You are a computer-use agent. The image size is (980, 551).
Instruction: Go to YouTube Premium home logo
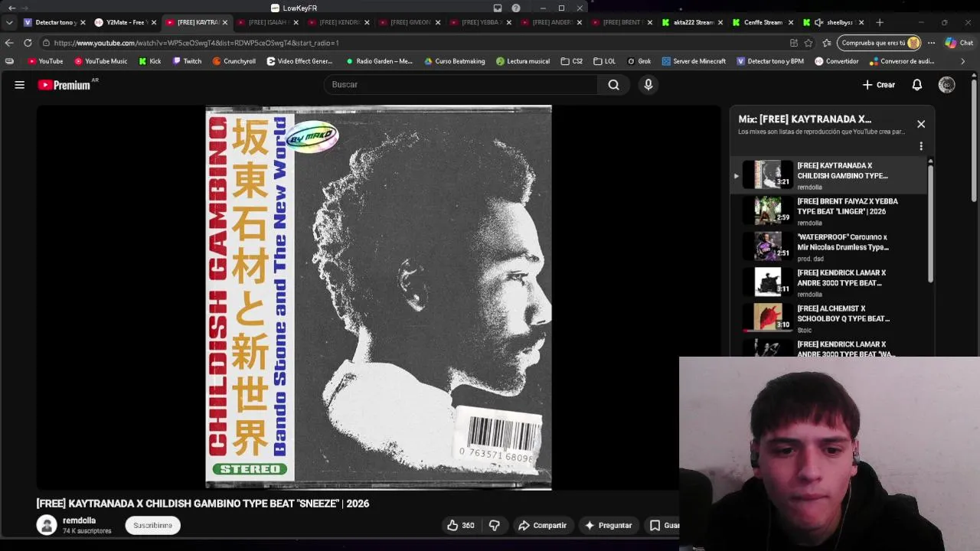click(x=66, y=85)
